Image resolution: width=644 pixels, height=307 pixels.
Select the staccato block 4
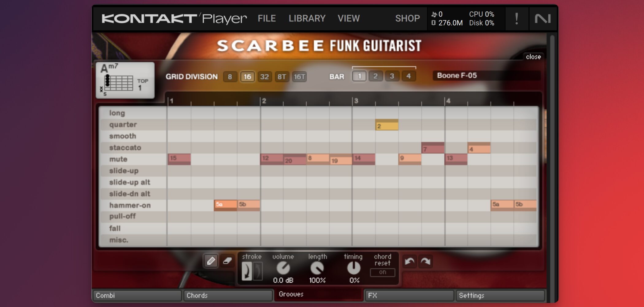pos(479,148)
